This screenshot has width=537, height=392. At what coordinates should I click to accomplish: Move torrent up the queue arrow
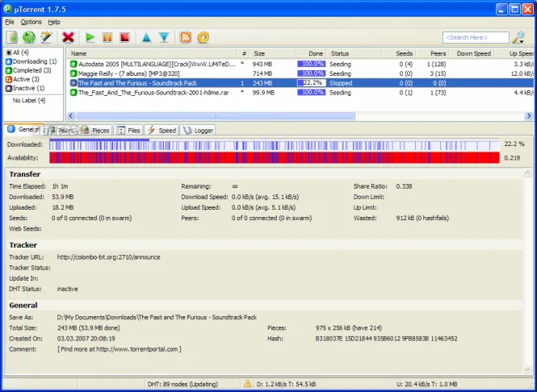(147, 37)
